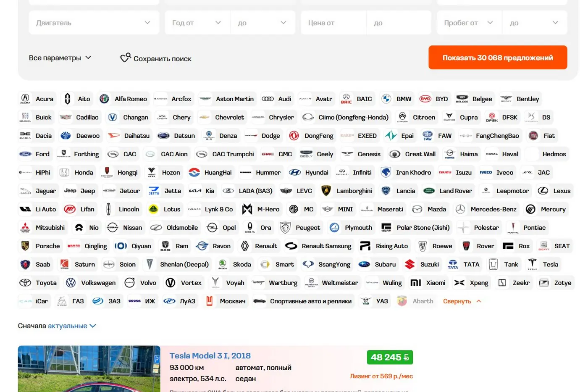Click the Chevrolet bowtie logo
Screen dimensions: 588x392
tap(205, 117)
